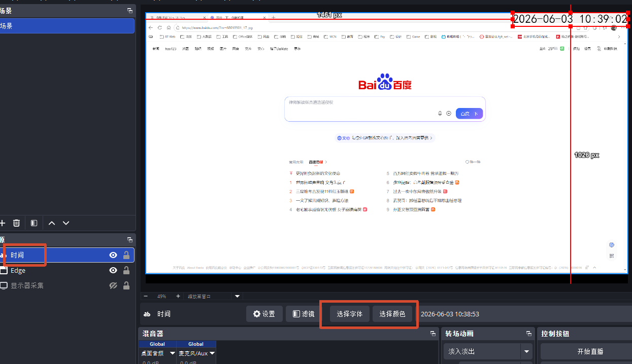Click the 转场动画 panel title
The width and height of the screenshot is (632, 364).
click(459, 334)
